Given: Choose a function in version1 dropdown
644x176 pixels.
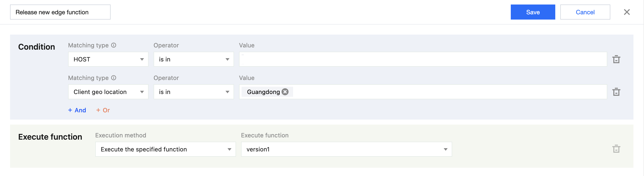Looking at the screenshot, I should [346, 149].
